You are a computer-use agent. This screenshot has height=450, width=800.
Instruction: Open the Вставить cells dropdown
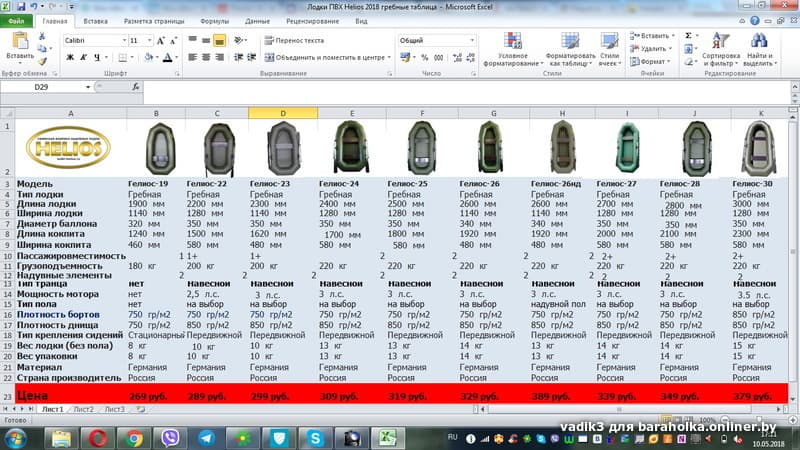[652, 36]
